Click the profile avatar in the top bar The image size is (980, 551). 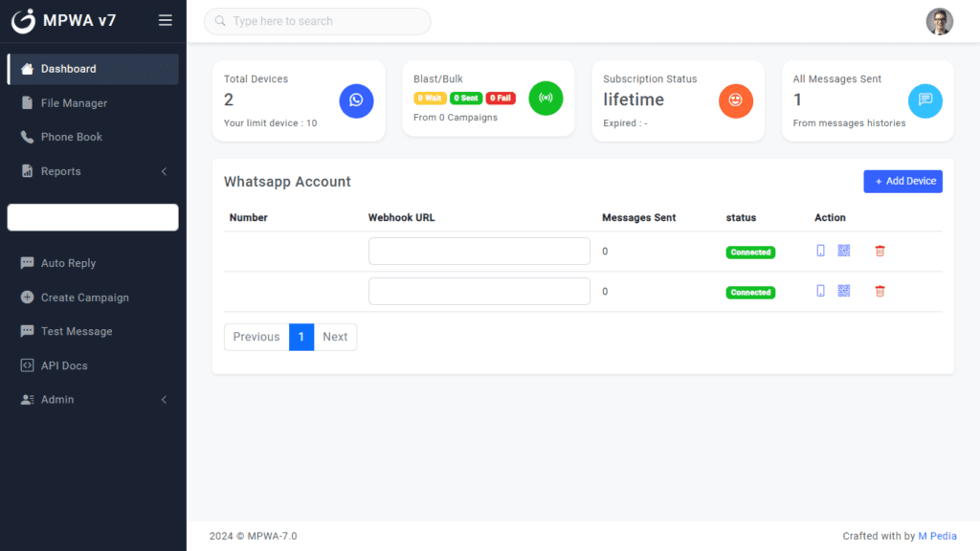click(x=939, y=21)
